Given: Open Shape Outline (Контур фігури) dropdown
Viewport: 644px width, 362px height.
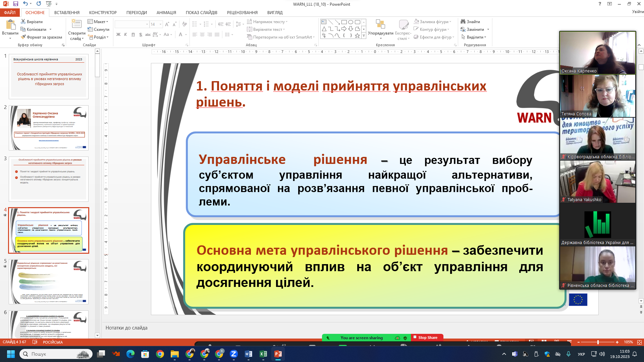Looking at the screenshot, I should 432,29.
